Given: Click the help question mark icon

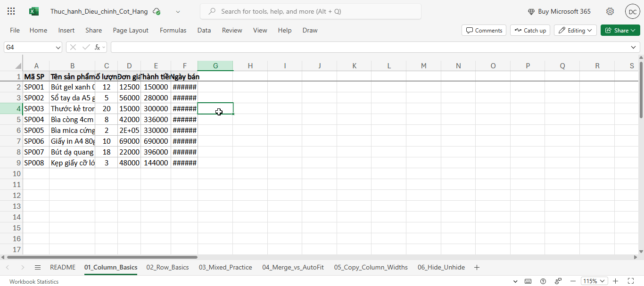Looking at the screenshot, I should coord(543,281).
